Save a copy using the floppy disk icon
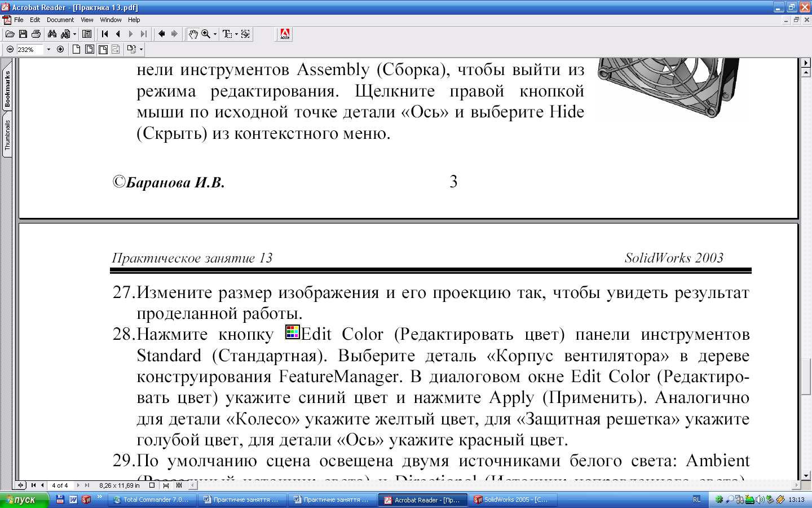Image resolution: width=812 pixels, height=508 pixels. tap(23, 34)
